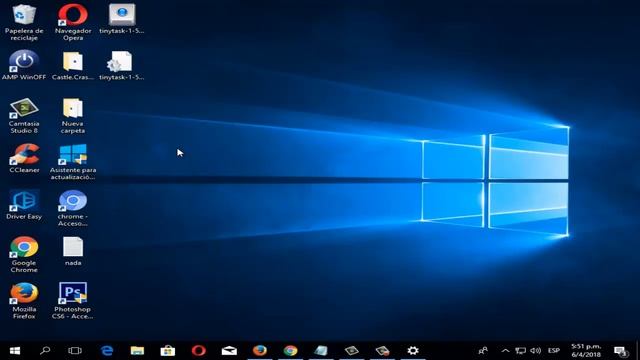Select the Driver Easy desktop shortcut
640x360 pixels.
pyautogui.click(x=24, y=205)
